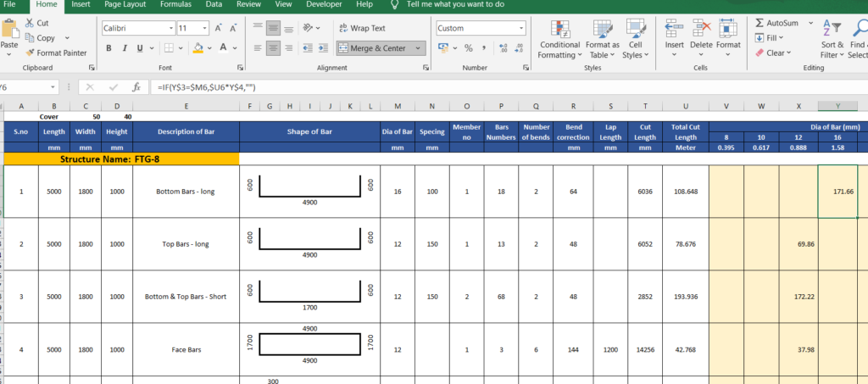Toggle Wrap Text
Screen dimensions: 868x384
click(x=361, y=28)
